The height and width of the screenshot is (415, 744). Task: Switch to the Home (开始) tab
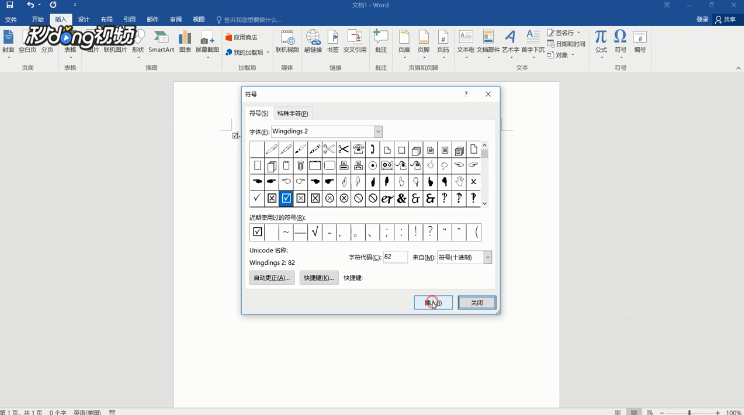coord(37,19)
